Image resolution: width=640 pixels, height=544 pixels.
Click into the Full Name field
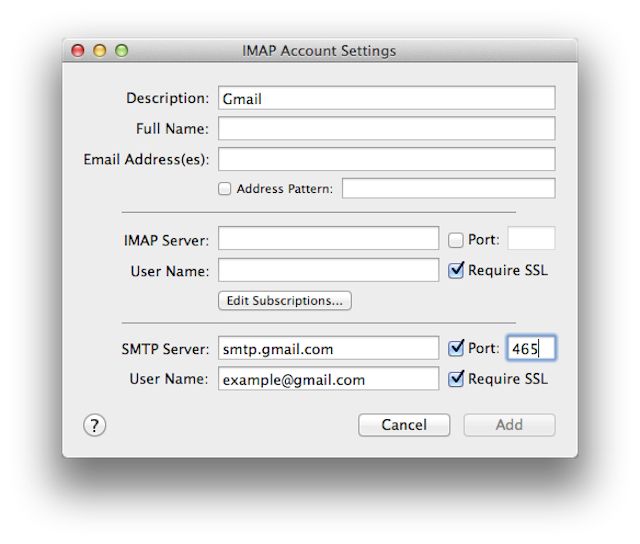[387, 129]
